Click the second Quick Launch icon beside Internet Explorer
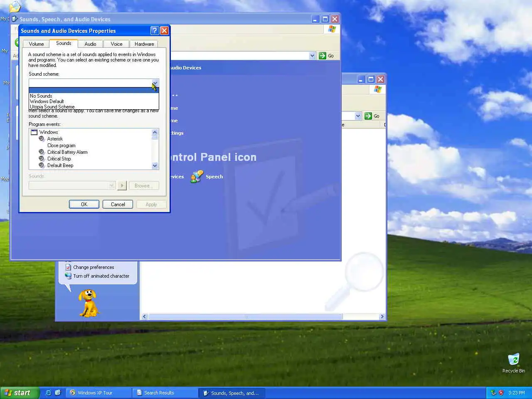 (x=58, y=392)
